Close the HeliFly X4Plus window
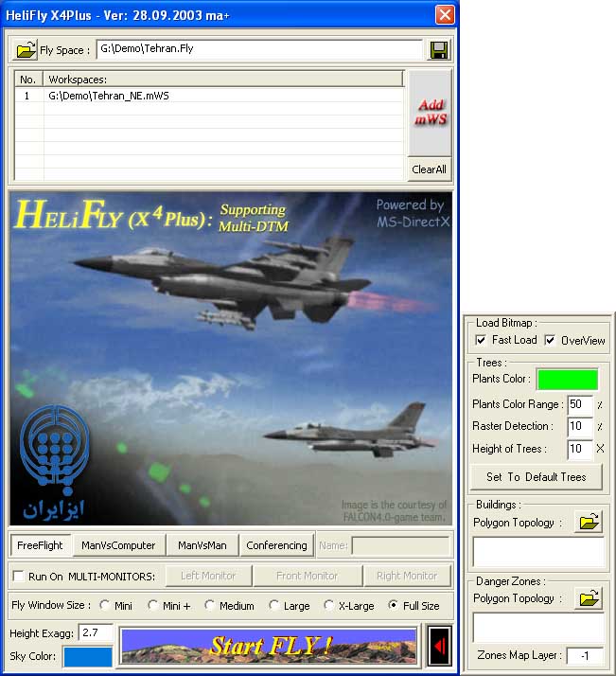616x676 pixels. coord(445,15)
